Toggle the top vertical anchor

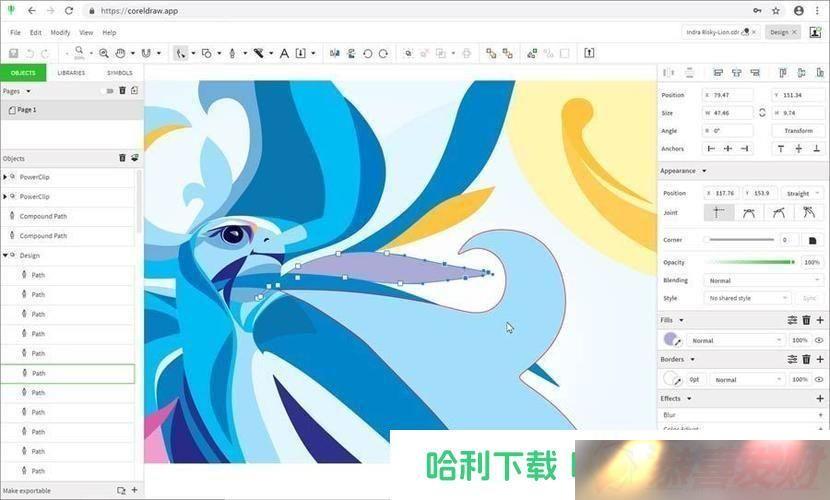tap(781, 149)
